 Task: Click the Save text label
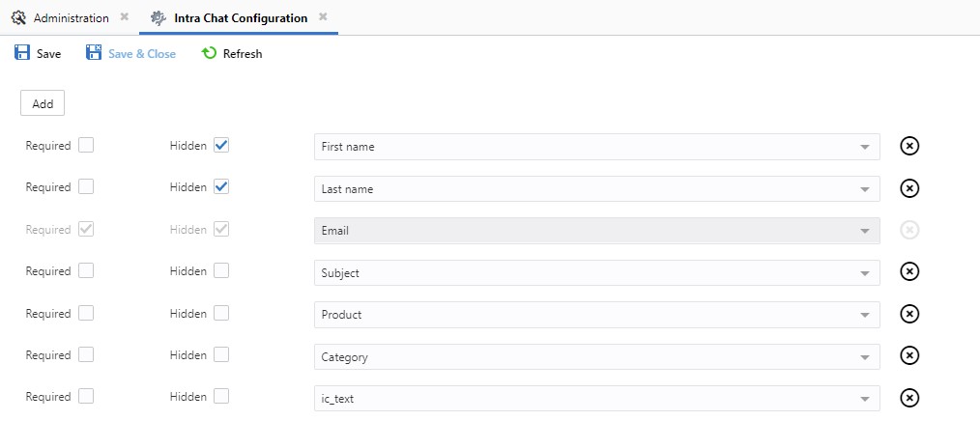(x=48, y=54)
